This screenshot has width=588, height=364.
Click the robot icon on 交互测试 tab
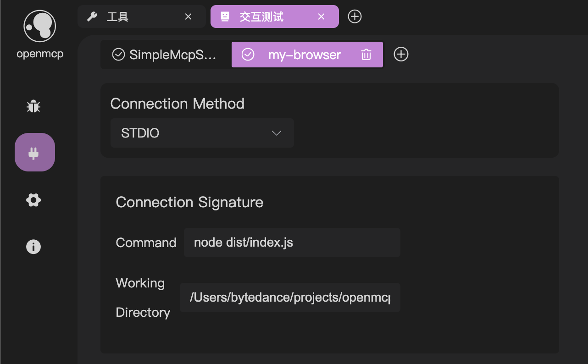pyautogui.click(x=225, y=17)
